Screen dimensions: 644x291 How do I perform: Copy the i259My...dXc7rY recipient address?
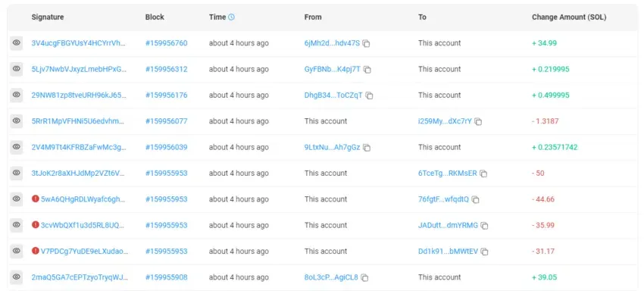(x=478, y=122)
